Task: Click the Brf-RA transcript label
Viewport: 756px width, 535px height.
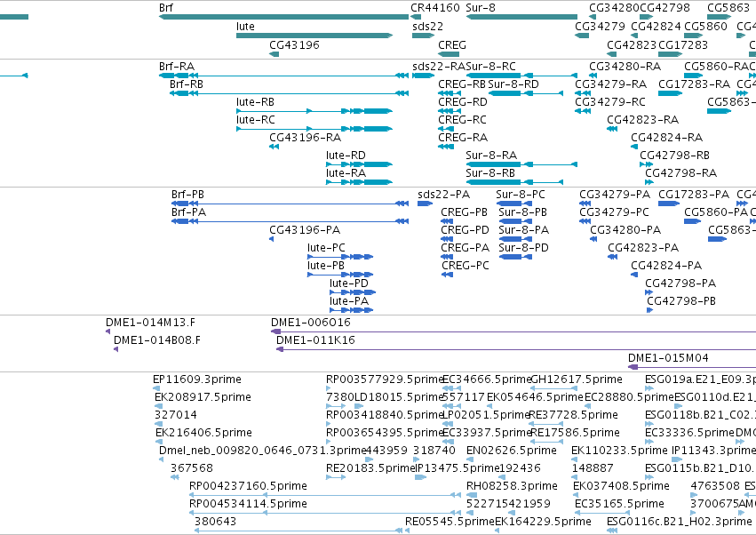Action: (177, 67)
